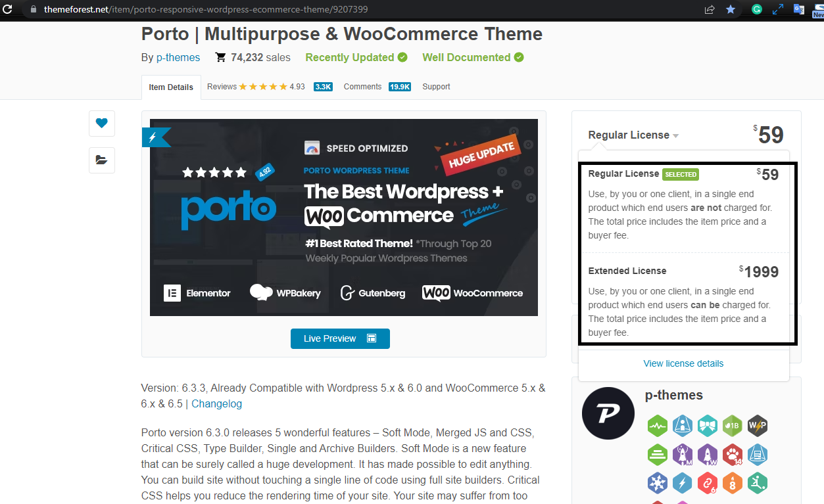Switch to the Support tab
The width and height of the screenshot is (824, 504).
[x=436, y=86]
